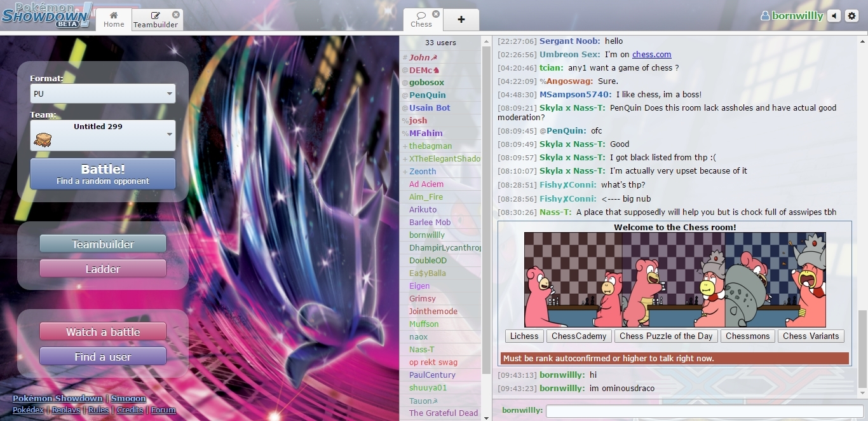The width and height of the screenshot is (868, 421).
Task: Open options via the gear icon
Action: point(852,16)
